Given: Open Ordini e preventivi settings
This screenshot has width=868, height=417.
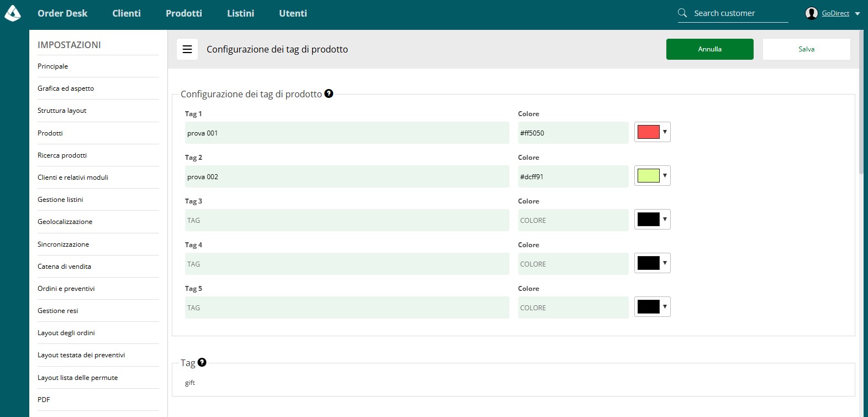Looking at the screenshot, I should [98, 289].
